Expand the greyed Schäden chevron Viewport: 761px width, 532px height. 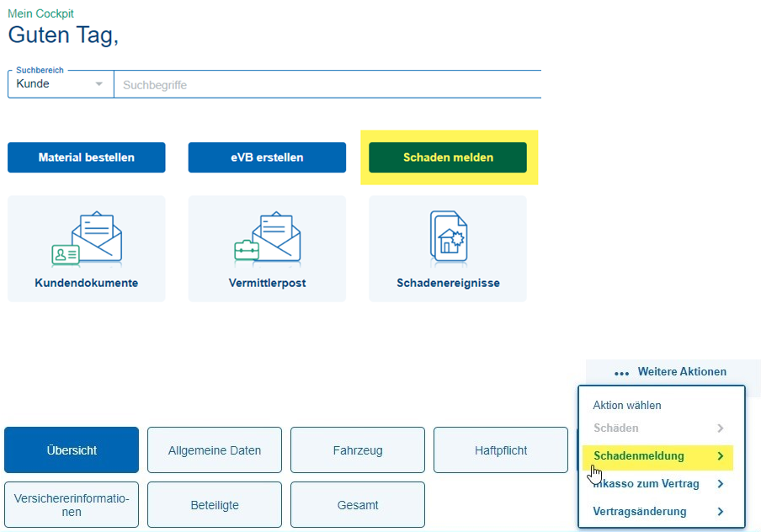pyautogui.click(x=721, y=428)
